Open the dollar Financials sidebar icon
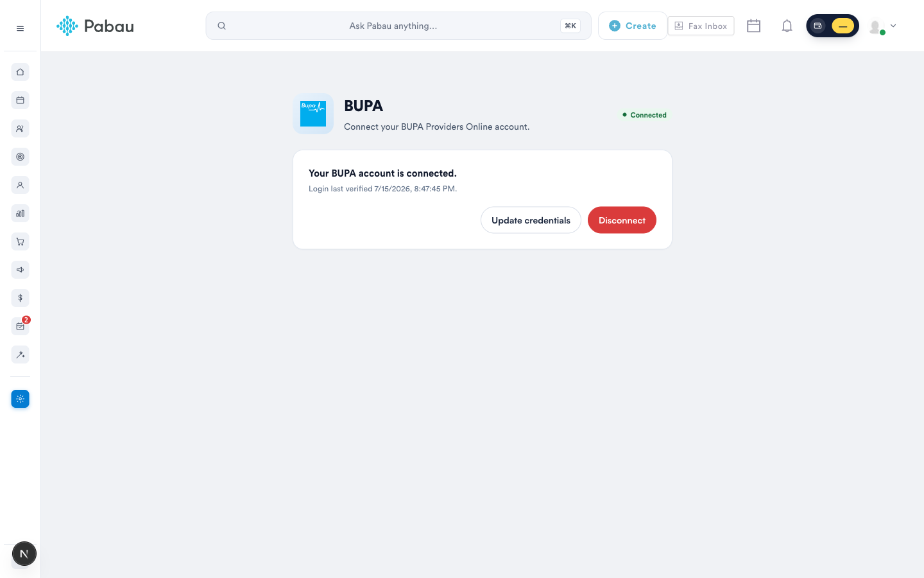The image size is (924, 578). [20, 298]
